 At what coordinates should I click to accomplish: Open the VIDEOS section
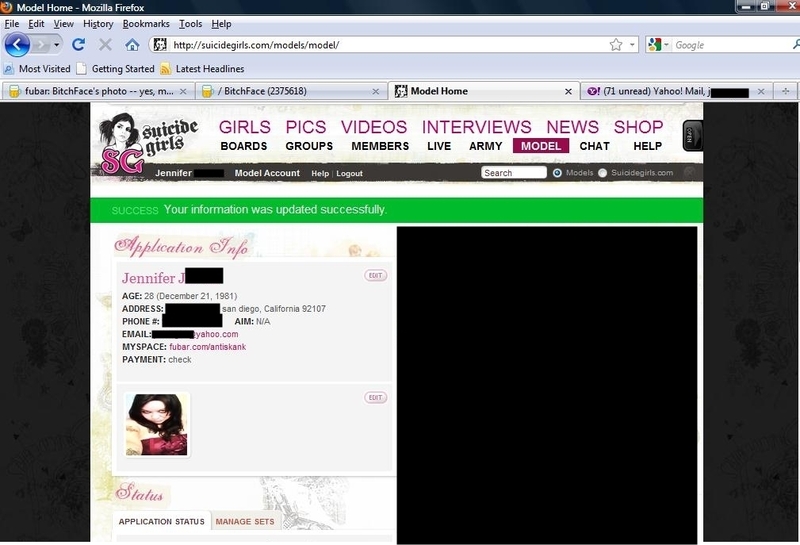click(374, 127)
